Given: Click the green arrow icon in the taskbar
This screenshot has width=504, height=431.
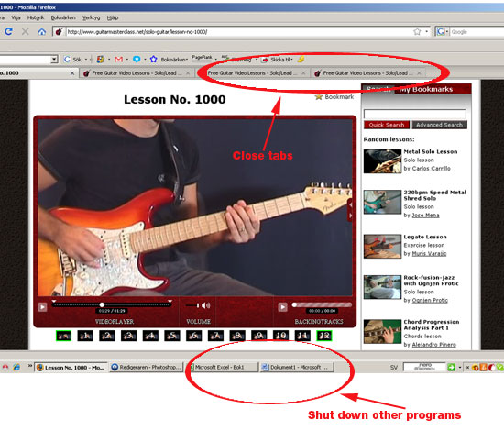Looking at the screenshot, I should point(451,367).
